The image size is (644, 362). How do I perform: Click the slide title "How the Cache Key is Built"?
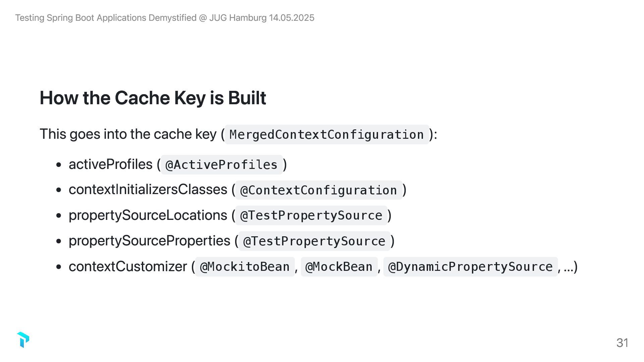point(153,98)
